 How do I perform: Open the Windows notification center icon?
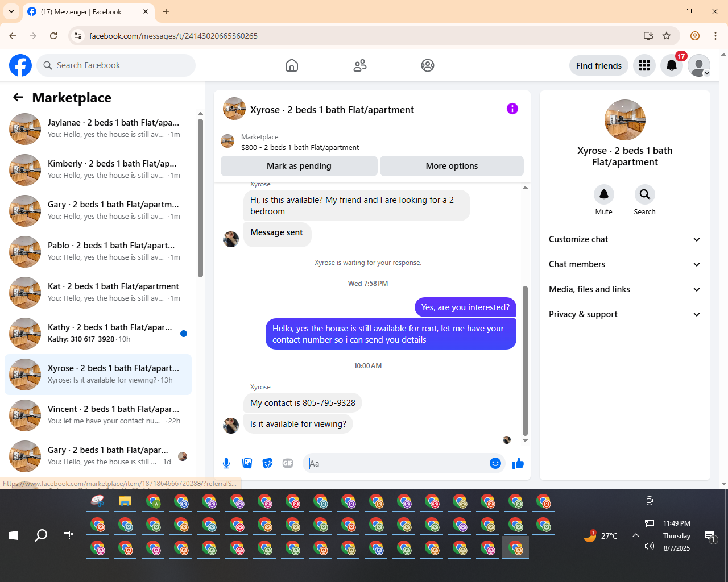[x=710, y=535]
